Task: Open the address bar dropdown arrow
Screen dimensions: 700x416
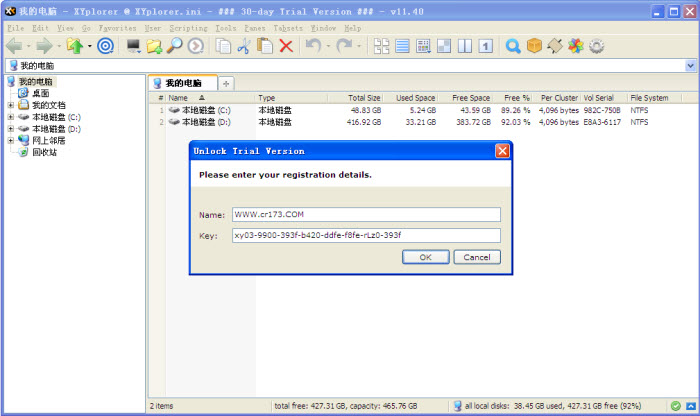Action: coord(690,66)
